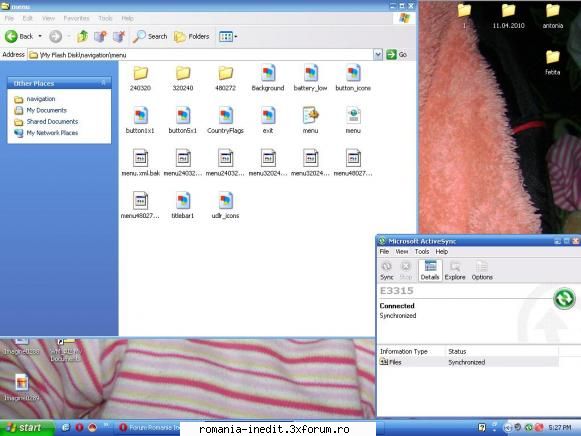The height and width of the screenshot is (436, 581).
Task: Open the Views dropdown button
Action: [x=228, y=36]
